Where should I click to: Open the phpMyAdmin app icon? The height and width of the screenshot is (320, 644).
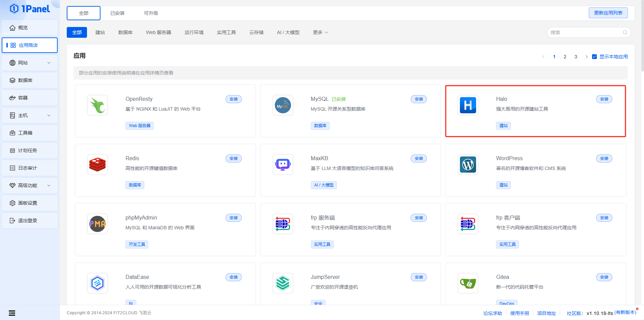97,224
